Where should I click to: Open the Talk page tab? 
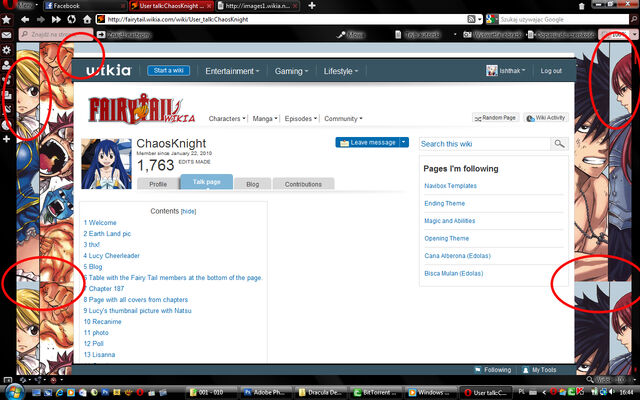(x=207, y=182)
